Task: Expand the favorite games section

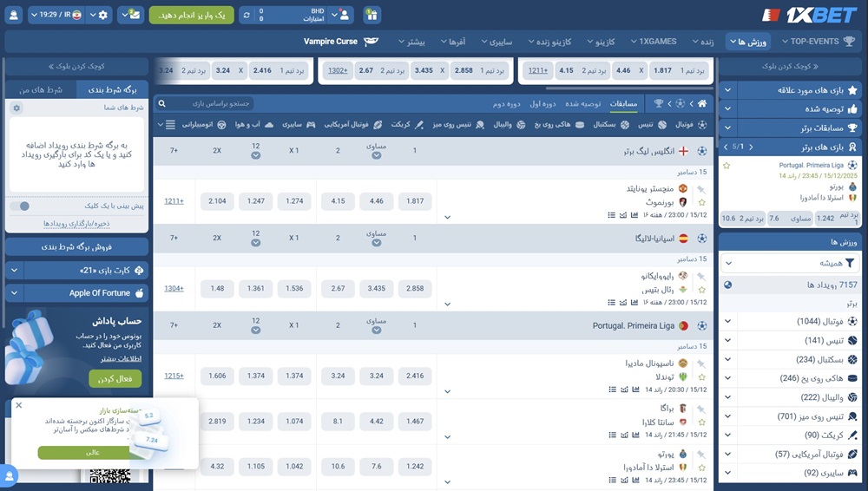Action: tap(728, 90)
